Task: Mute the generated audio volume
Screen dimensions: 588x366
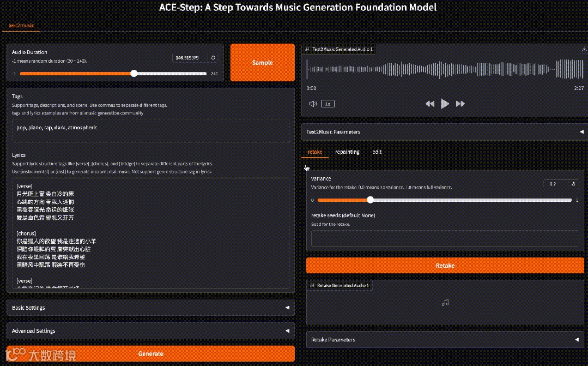Action: pyautogui.click(x=312, y=104)
